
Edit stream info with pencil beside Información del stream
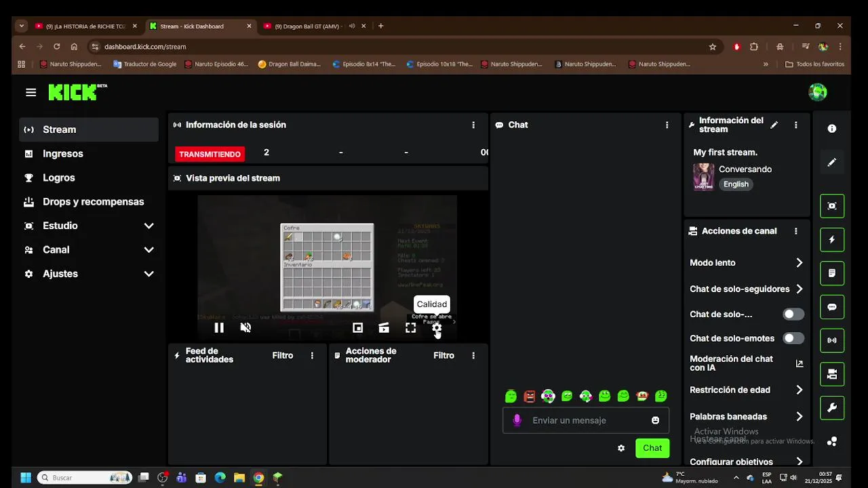(774, 125)
